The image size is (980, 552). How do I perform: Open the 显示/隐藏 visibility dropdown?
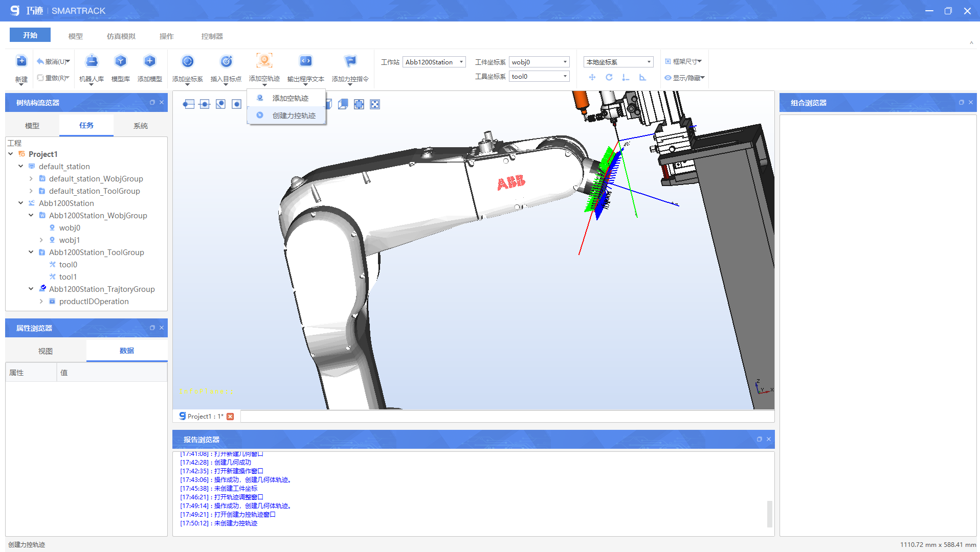(684, 78)
